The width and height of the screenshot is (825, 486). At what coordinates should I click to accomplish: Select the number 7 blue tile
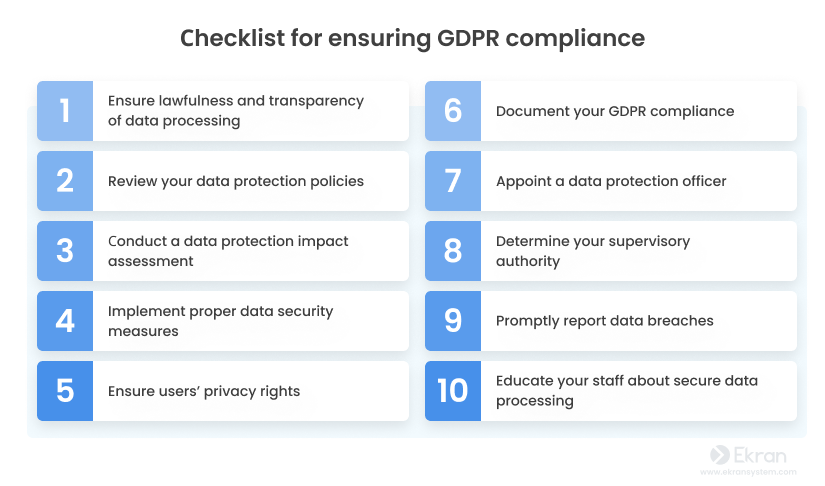[453, 181]
